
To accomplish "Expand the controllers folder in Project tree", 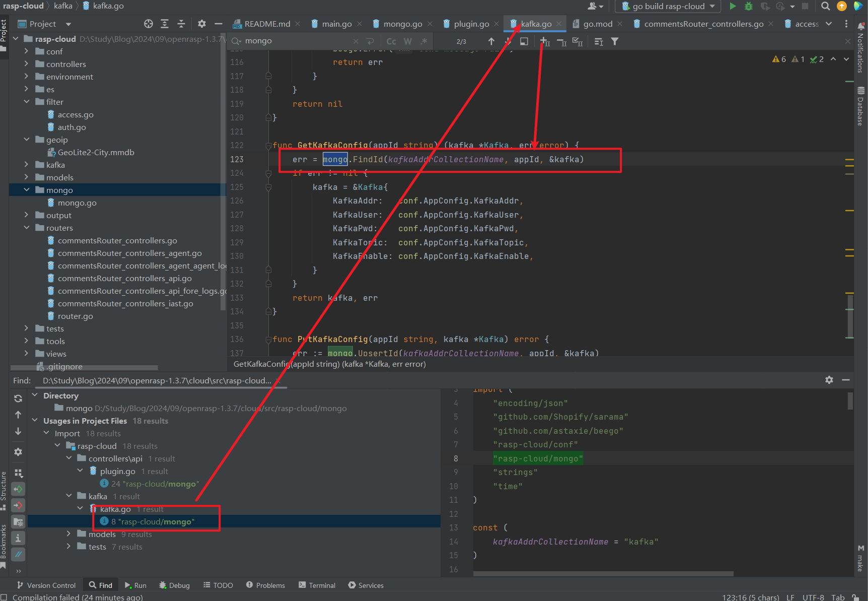I will tap(27, 64).
